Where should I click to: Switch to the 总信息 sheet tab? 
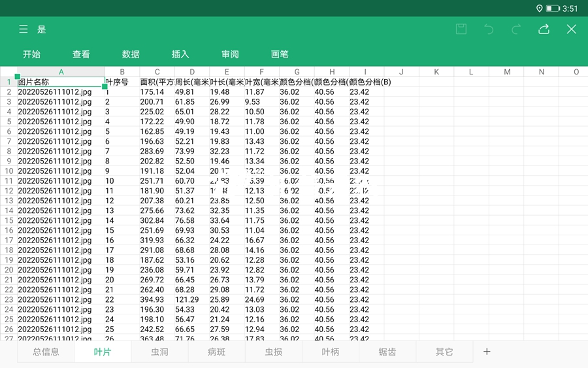tap(46, 352)
